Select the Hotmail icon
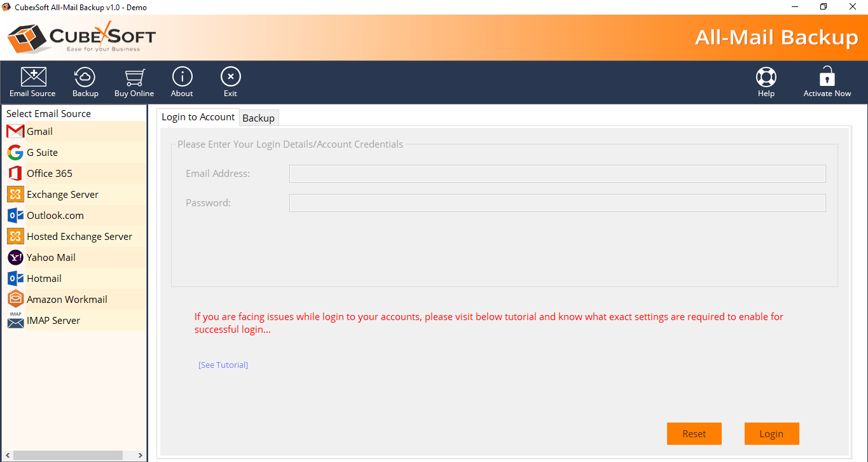The height and width of the screenshot is (462, 868). (x=15, y=279)
